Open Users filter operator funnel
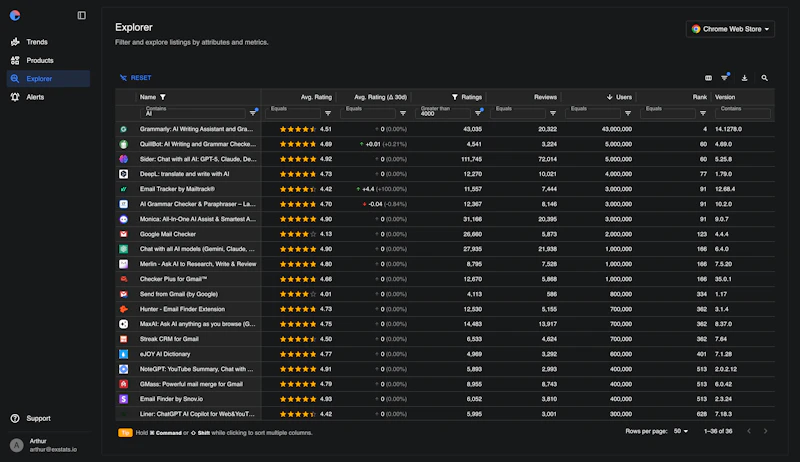 coord(628,113)
